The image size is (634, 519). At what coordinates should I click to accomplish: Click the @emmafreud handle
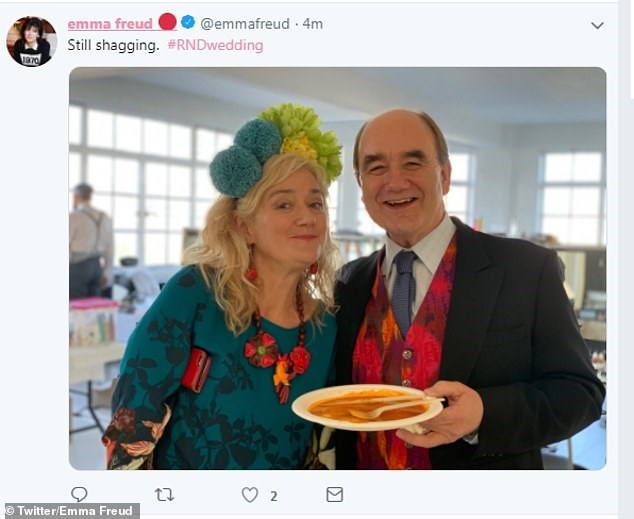(245, 24)
